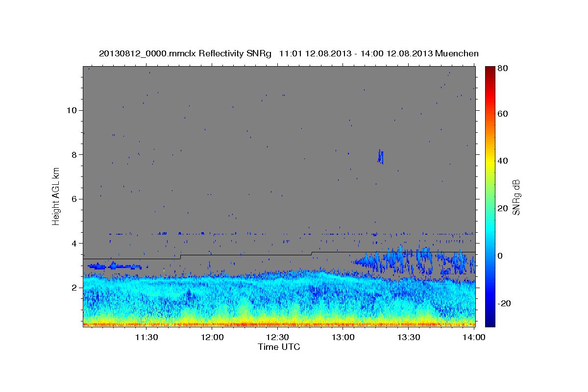This screenshot has width=588, height=392.
Task: Click the thin blue cloud layer near 3 km at 11:15
Action: (x=114, y=267)
